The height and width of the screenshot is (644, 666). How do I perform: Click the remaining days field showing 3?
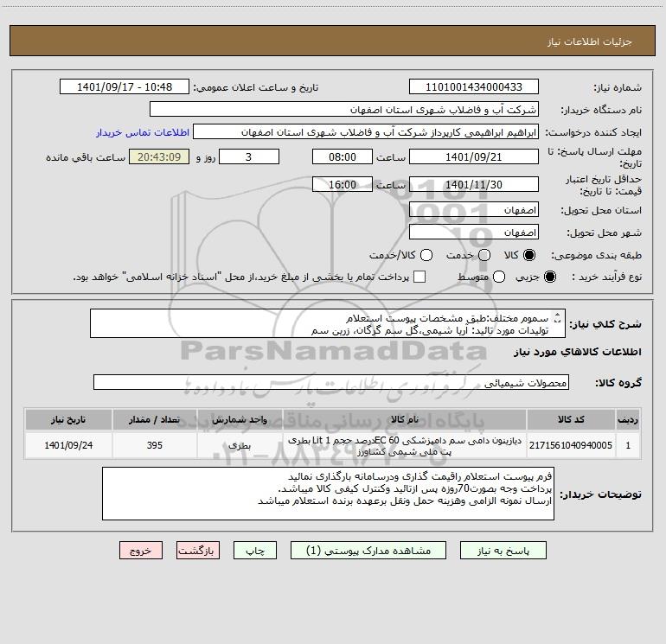[249, 156]
